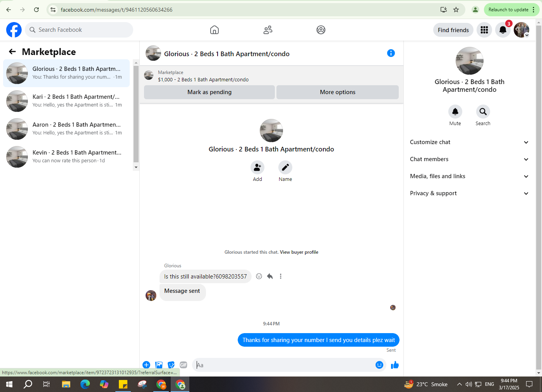Expand Customize chat section
The width and height of the screenshot is (542, 392).
point(469,142)
